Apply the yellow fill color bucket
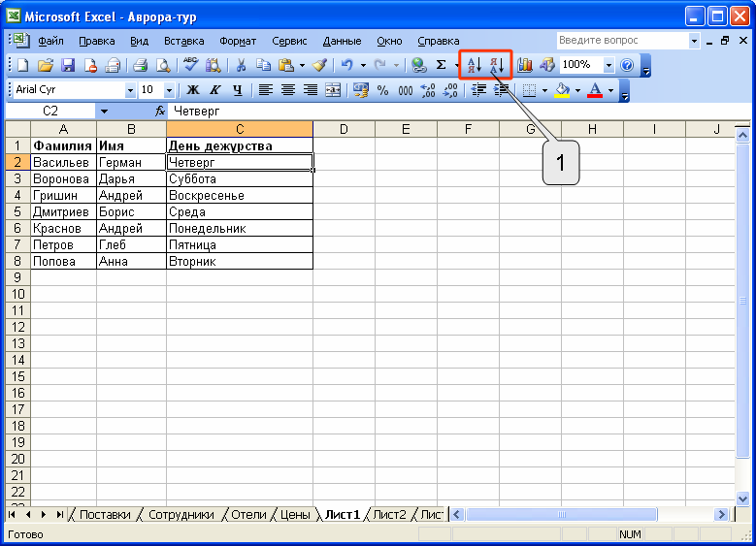 [x=562, y=90]
